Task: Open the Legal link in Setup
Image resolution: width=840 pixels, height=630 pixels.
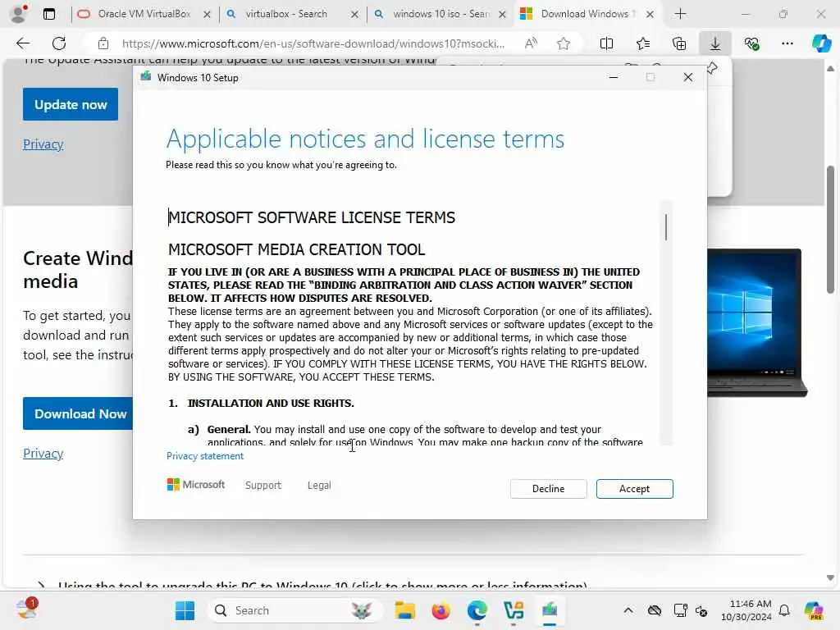Action: click(x=319, y=485)
